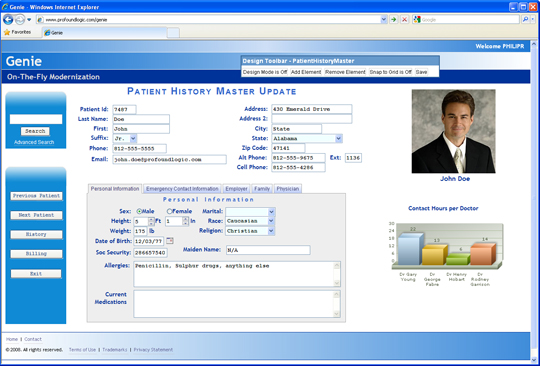
Task: Select the Genie browser tab
Action: (x=104, y=33)
